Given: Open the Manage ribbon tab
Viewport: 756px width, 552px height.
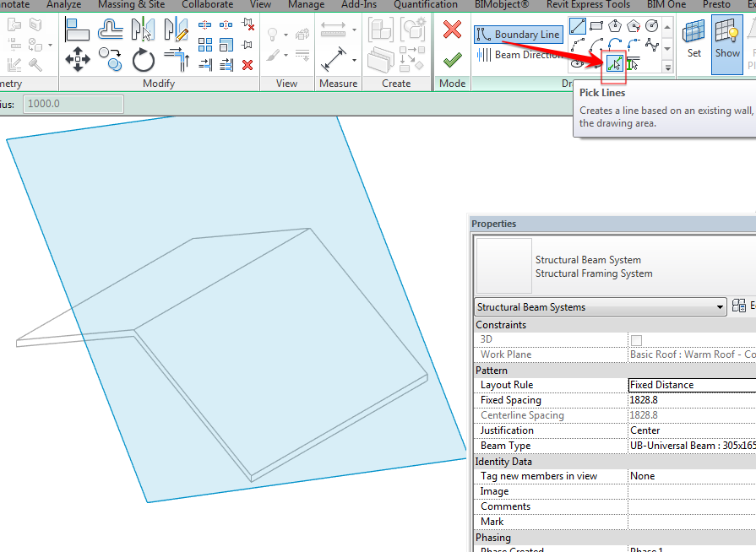Looking at the screenshot, I should [306, 5].
